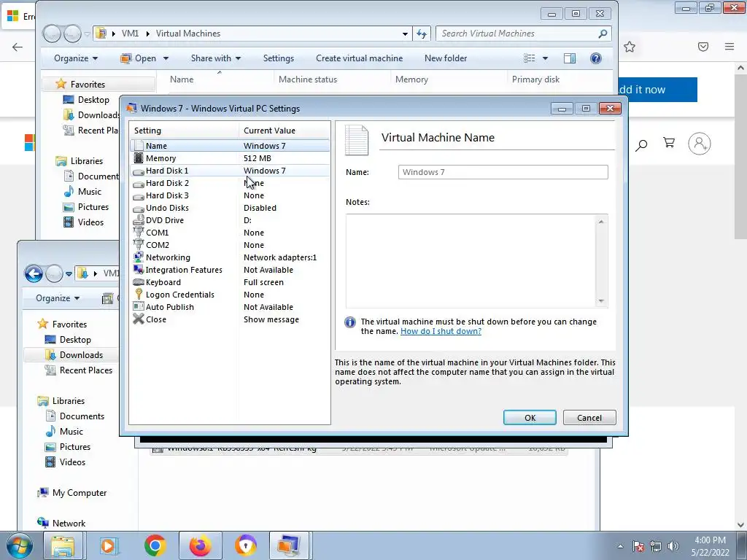Select COM2 port setting
Viewport: 747px width, 560px height.
pyautogui.click(x=230, y=245)
